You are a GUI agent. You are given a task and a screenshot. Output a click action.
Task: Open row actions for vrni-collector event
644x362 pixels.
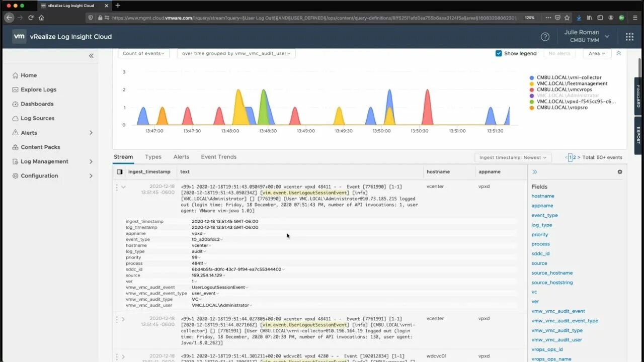(x=117, y=319)
